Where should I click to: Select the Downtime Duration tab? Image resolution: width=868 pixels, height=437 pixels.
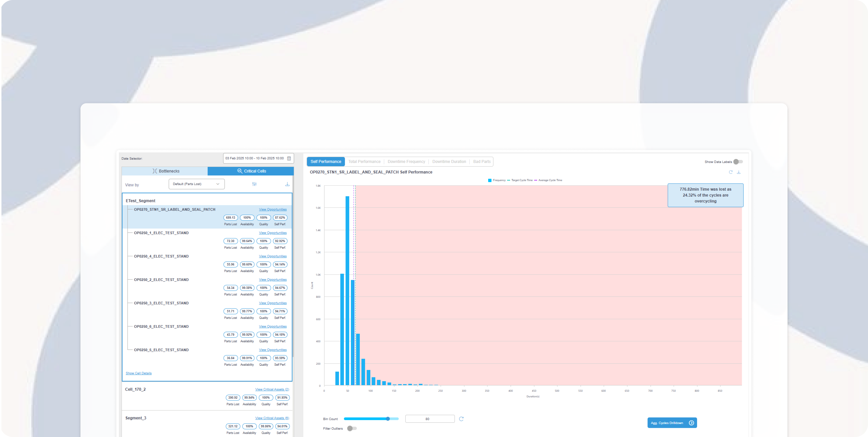click(449, 162)
